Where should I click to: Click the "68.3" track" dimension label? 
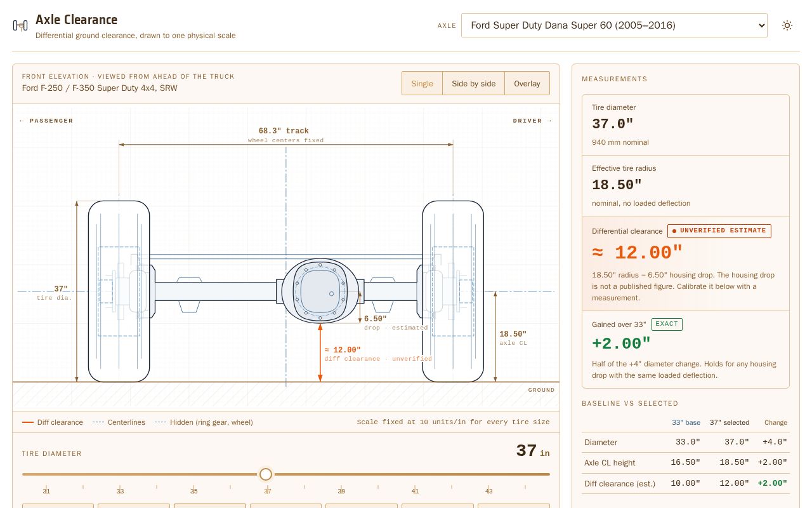[284, 131]
